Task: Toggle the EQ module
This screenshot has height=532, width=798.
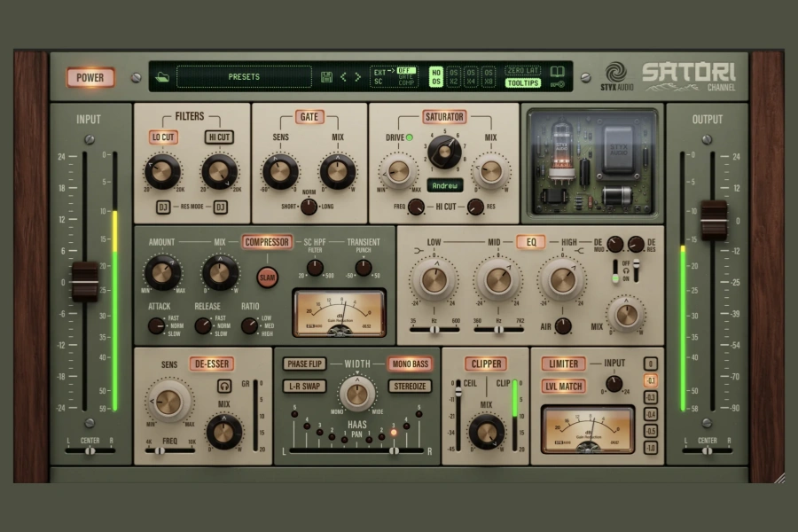Action: [x=531, y=242]
